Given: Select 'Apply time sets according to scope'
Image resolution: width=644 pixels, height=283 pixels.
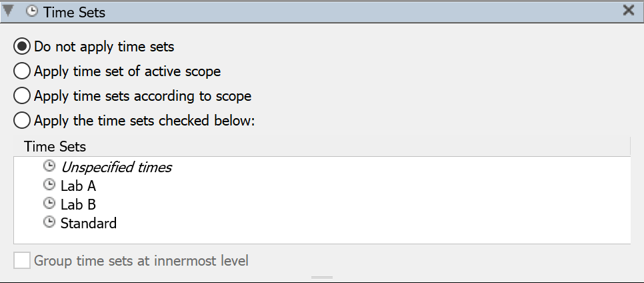Looking at the screenshot, I should click(x=22, y=96).
